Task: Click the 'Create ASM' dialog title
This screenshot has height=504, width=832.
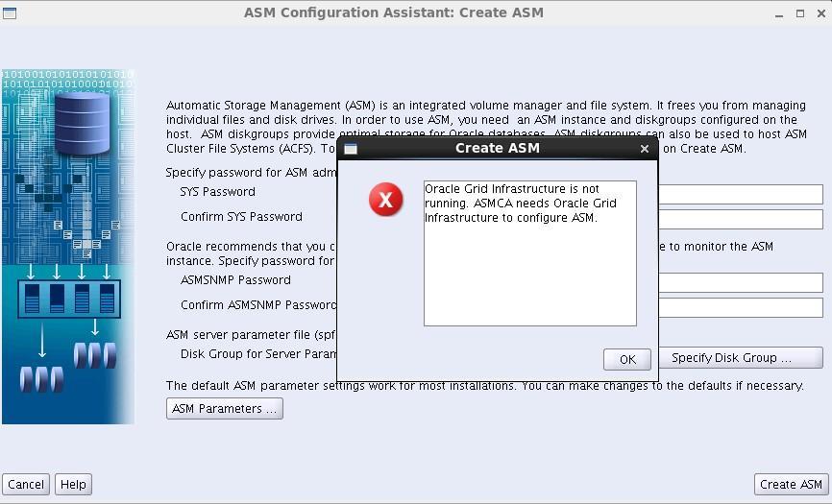Action: click(x=498, y=149)
